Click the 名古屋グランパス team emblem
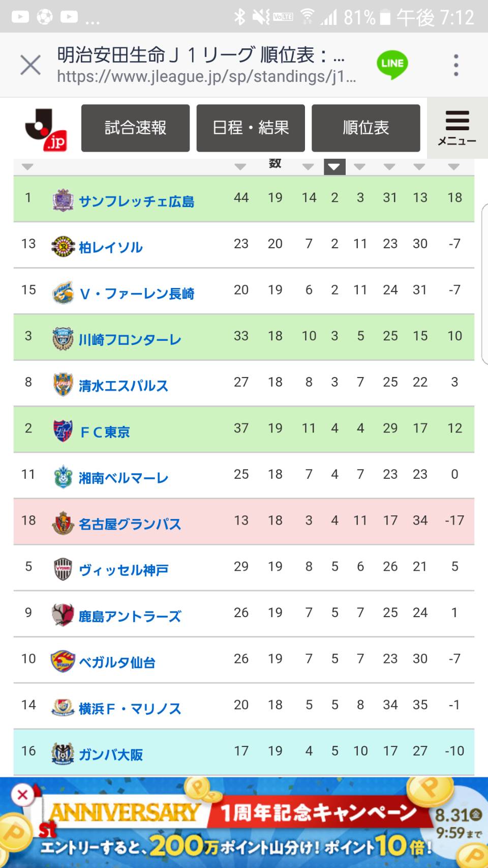This screenshot has height=868, width=488. 63,523
